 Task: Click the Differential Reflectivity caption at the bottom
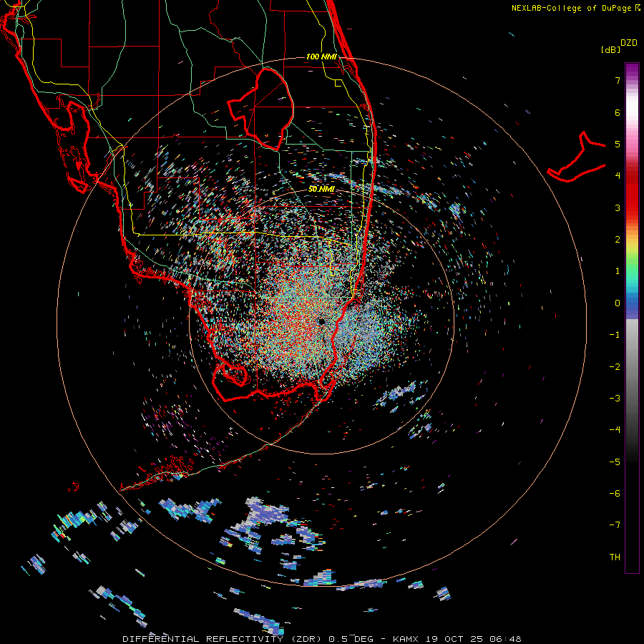[x=321, y=639]
